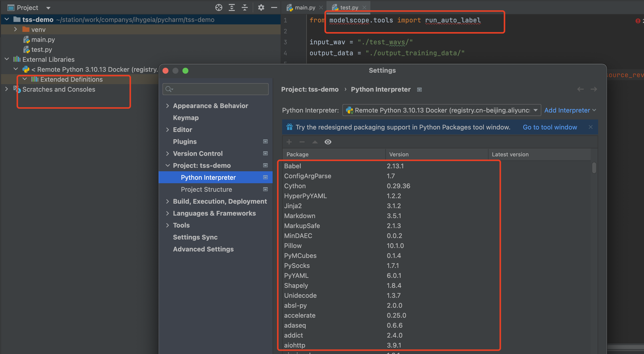The image size is (644, 354).
Task: Click project scope icon next to Version Control
Action: point(265,153)
